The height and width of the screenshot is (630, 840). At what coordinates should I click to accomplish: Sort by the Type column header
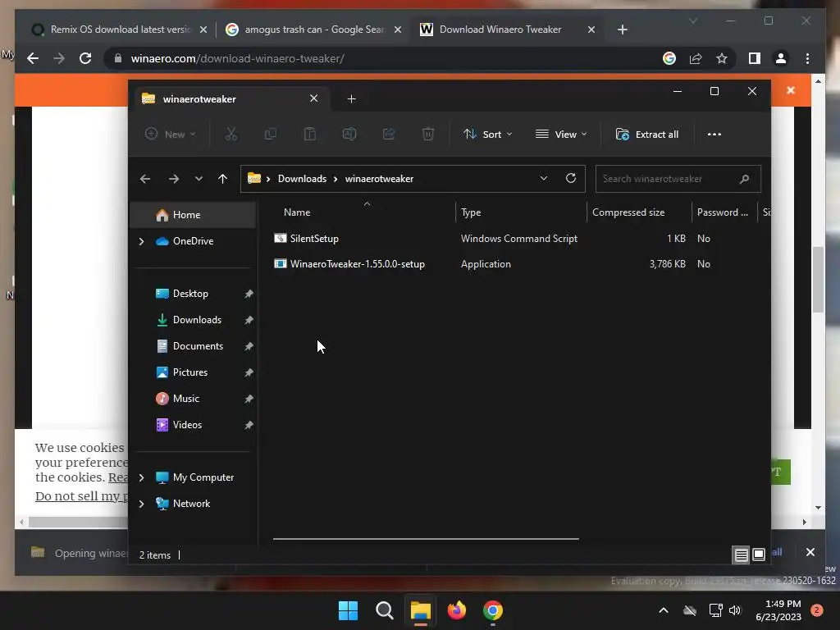tap(471, 212)
